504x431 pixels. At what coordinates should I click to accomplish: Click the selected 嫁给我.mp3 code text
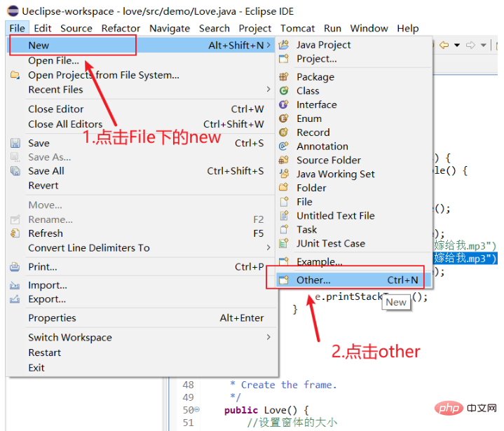[x=465, y=259]
